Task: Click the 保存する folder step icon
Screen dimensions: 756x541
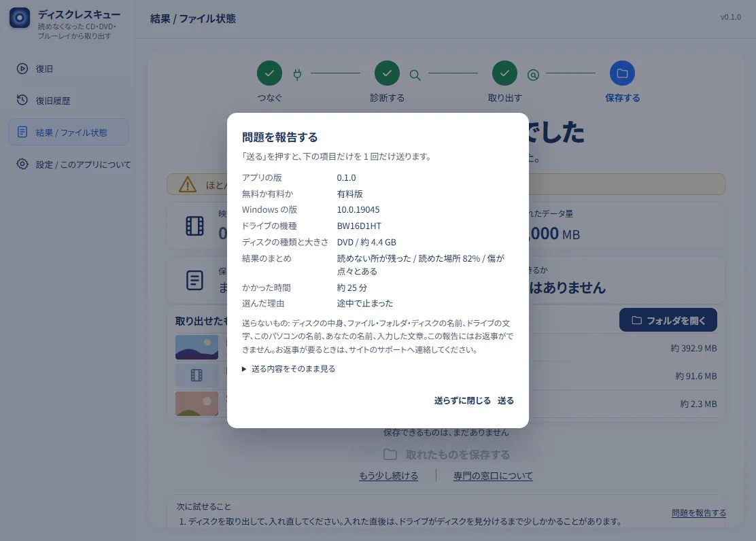Action: pos(623,73)
